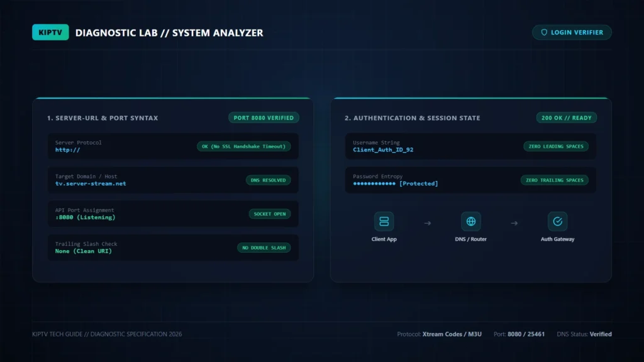Select the DNS / Router globe icon
Image resolution: width=644 pixels, height=362 pixels.
[x=470, y=222]
